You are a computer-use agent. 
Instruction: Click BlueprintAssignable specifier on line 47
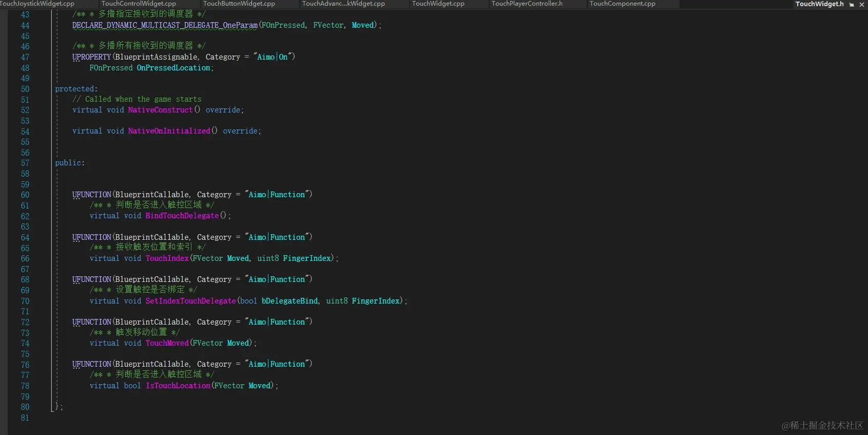coord(156,57)
